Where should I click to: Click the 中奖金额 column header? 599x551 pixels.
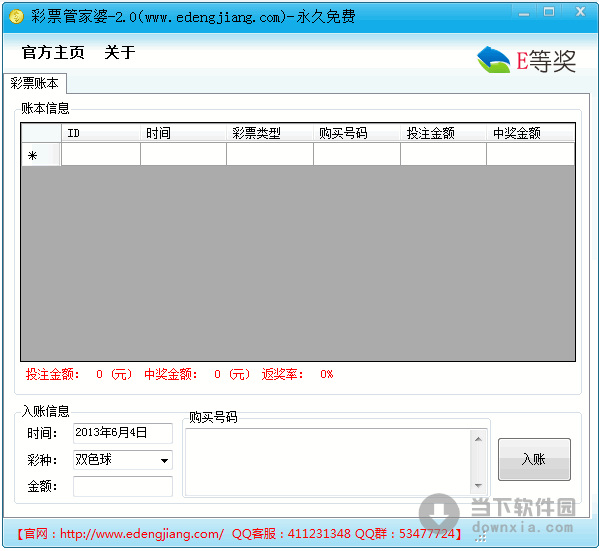531,133
